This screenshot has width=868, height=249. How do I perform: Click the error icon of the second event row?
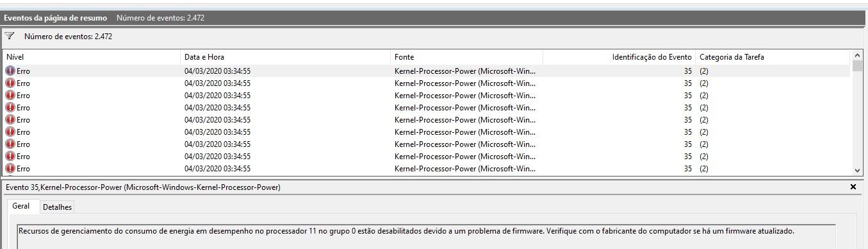10,83
